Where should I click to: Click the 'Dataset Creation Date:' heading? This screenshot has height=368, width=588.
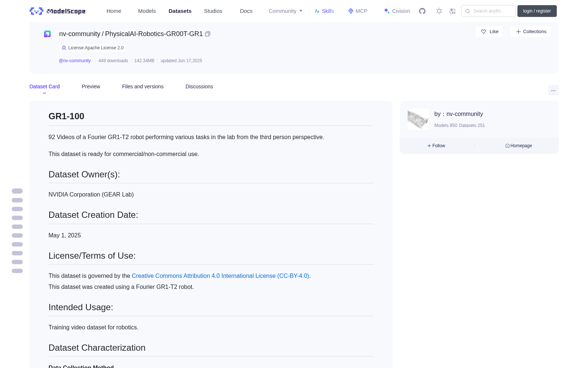coord(93,215)
